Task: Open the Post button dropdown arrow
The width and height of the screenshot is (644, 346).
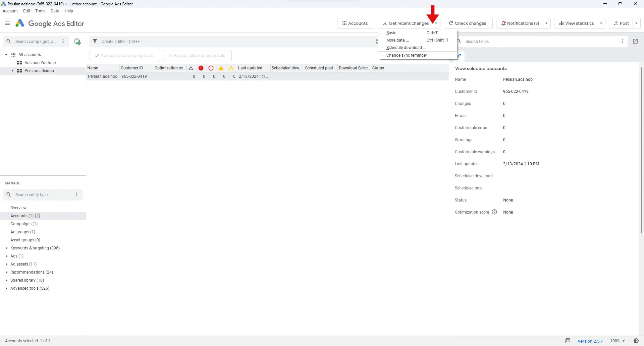Action: [x=636, y=23]
